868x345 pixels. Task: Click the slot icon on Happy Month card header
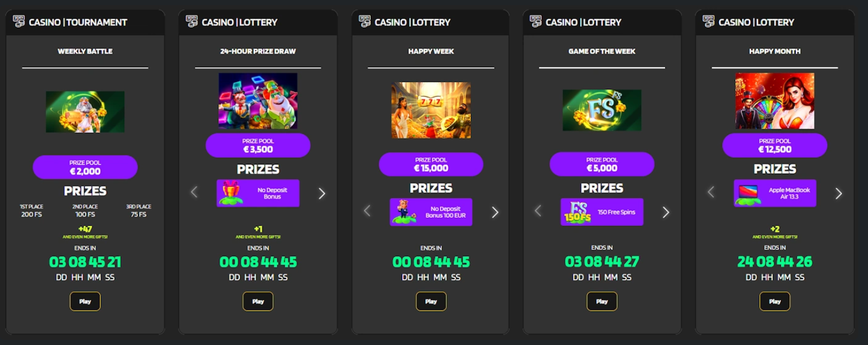pyautogui.click(x=709, y=22)
